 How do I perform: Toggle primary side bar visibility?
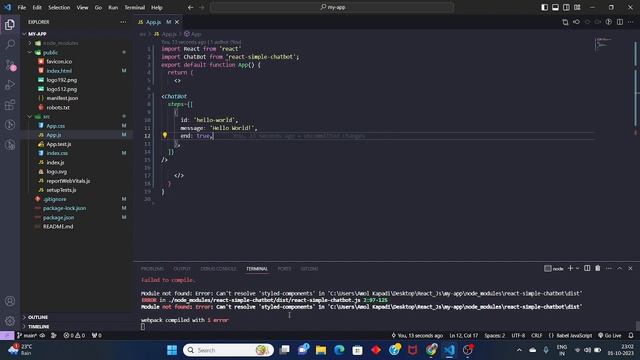[544, 7]
